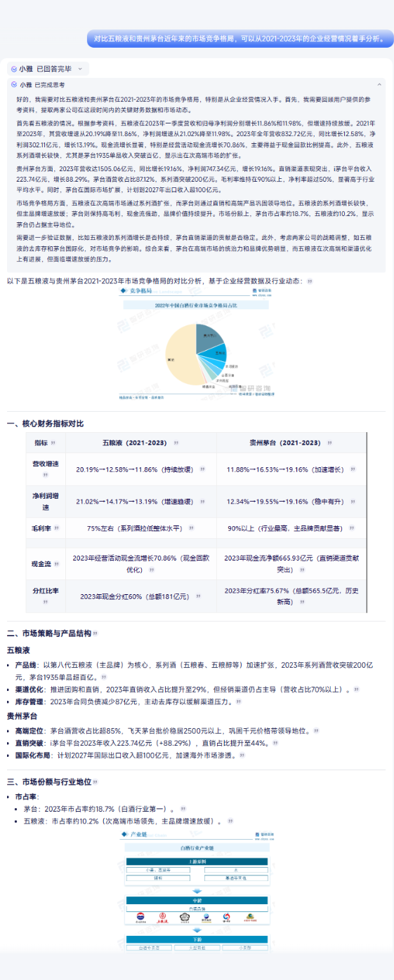This screenshot has height=980, width=394.
Task: Collapse the 已完成思考 reasoning section
Action: (39, 84)
